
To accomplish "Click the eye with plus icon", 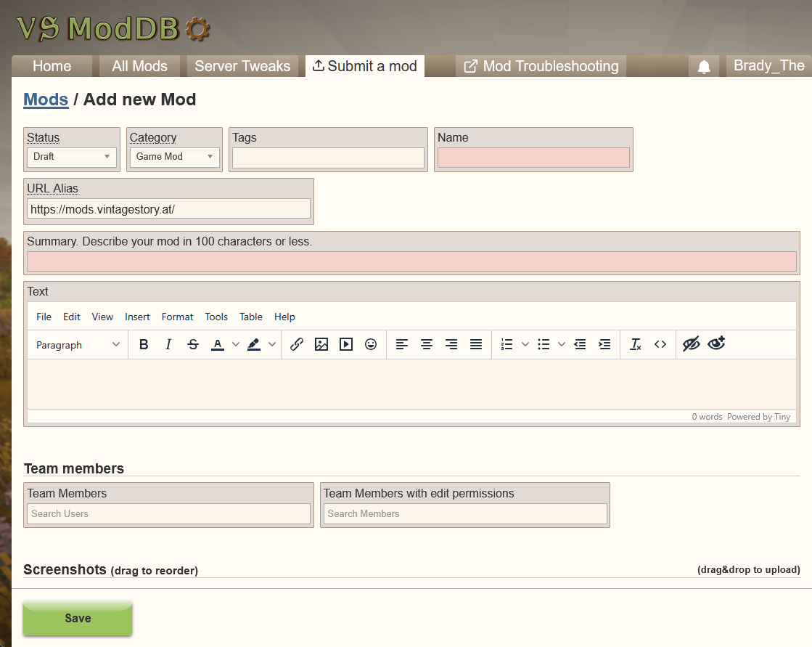I will pos(716,344).
